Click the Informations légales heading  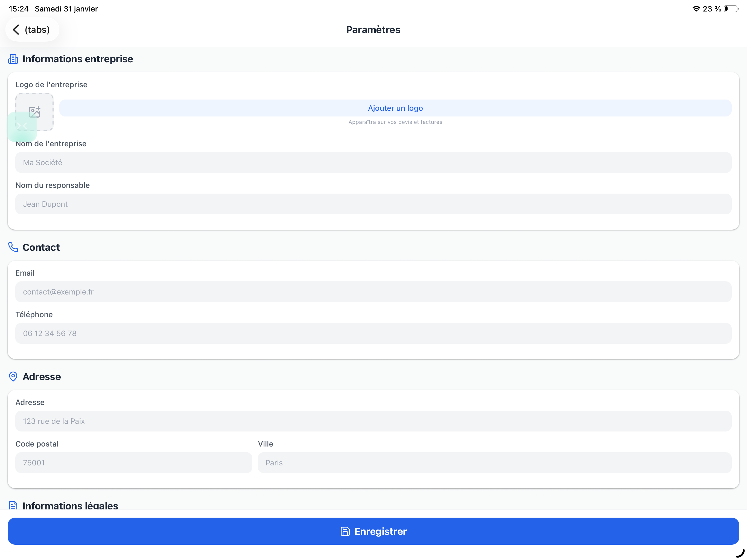(x=70, y=505)
